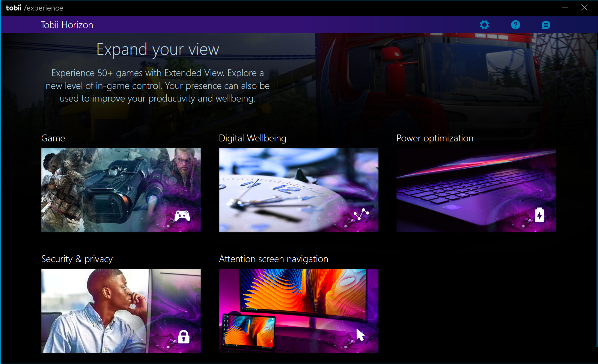Click the graph icon on Digital Wellbeing tile
Image resolution: width=598 pixels, height=364 pixels.
click(361, 214)
